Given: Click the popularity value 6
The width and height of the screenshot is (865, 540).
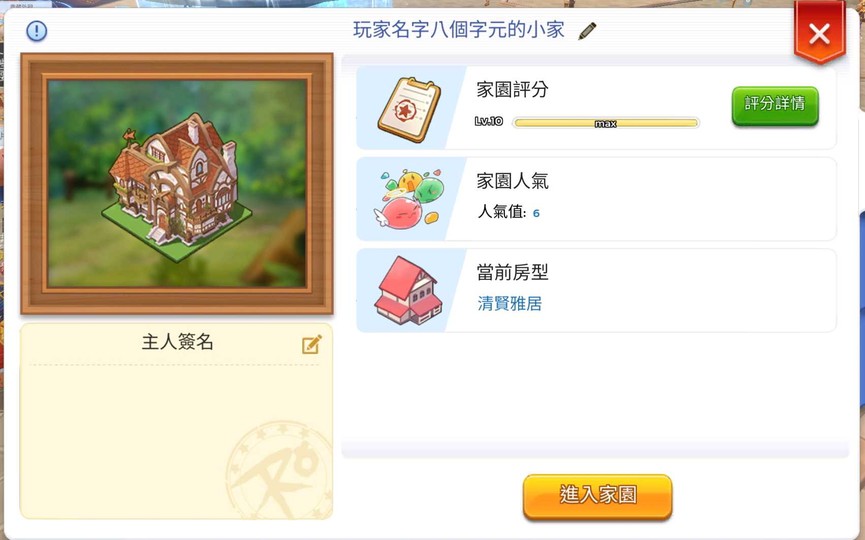Looking at the screenshot, I should pos(536,213).
